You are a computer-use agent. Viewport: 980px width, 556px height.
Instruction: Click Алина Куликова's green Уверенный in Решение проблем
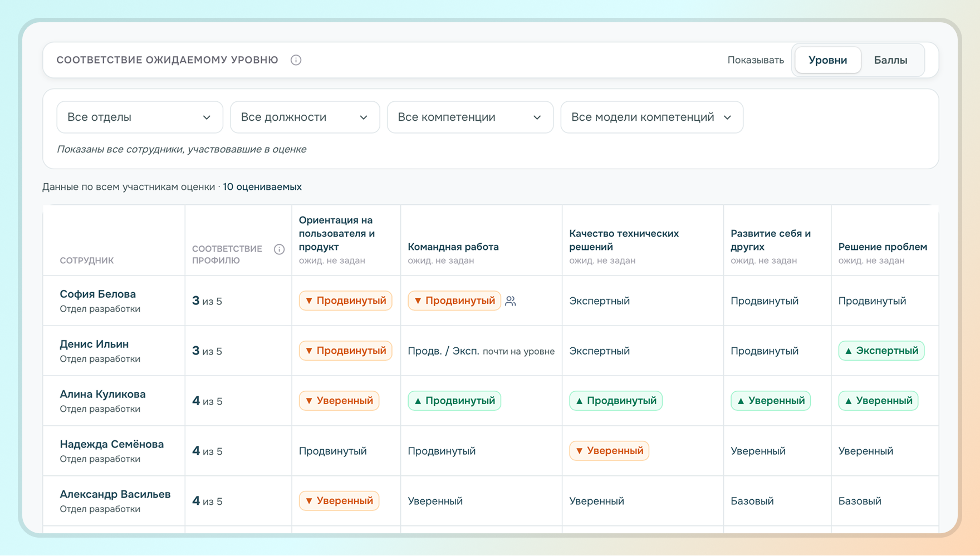click(878, 401)
